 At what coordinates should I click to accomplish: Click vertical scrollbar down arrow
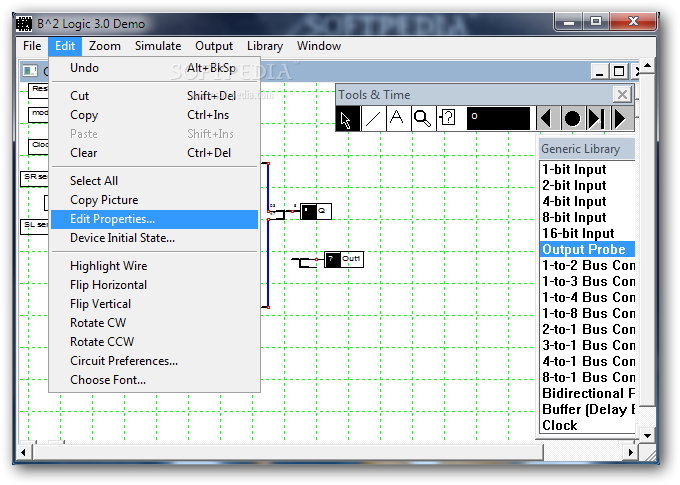[x=647, y=436]
